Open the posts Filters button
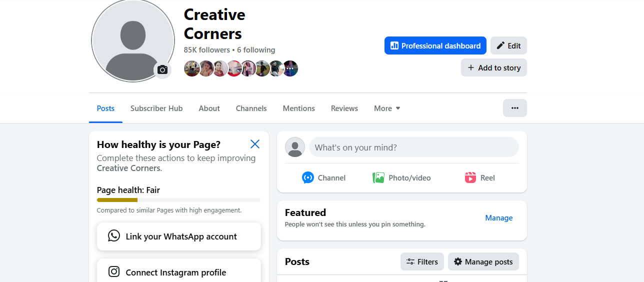This screenshot has width=644, height=282. [x=422, y=261]
